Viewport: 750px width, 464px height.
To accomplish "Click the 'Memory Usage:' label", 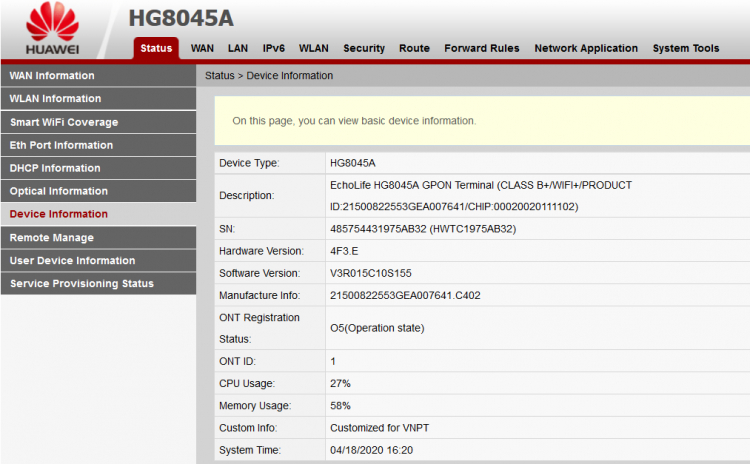I will [255, 406].
